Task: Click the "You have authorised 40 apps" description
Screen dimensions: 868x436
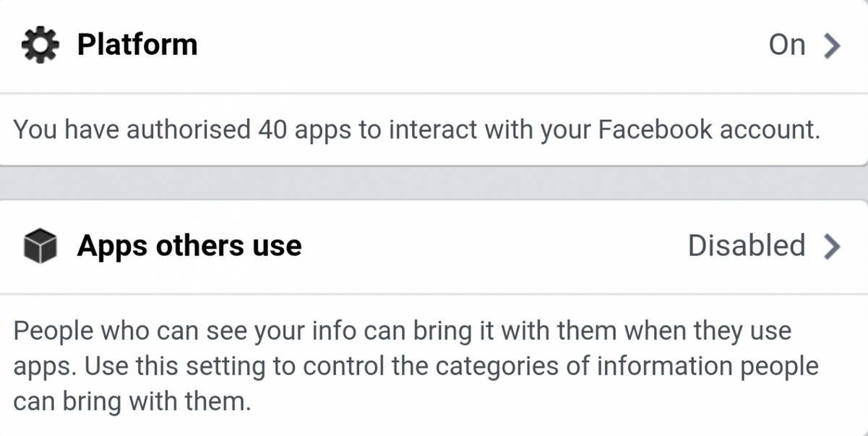Action: pos(416,130)
